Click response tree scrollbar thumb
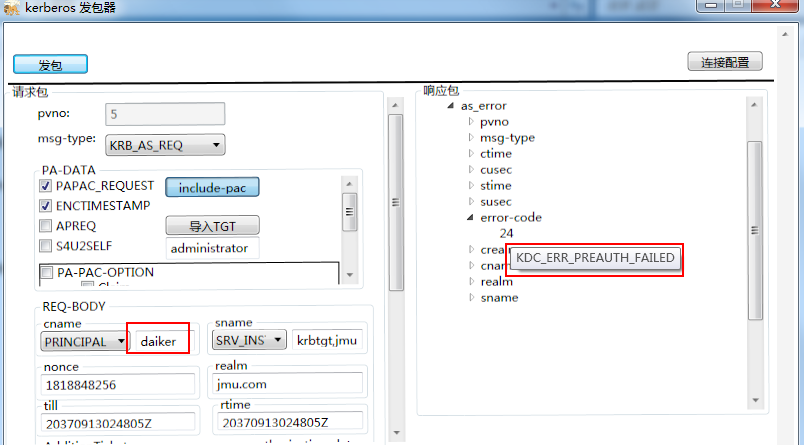 754,230
